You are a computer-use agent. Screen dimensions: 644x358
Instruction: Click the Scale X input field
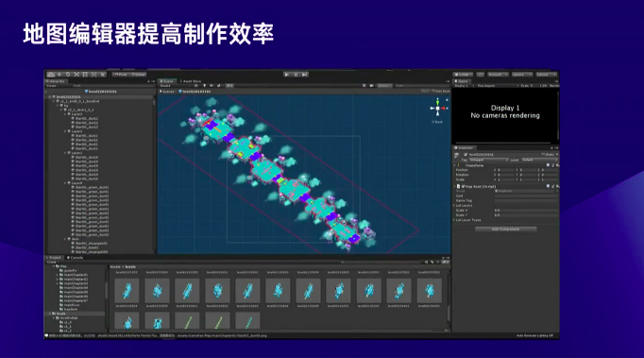coord(526,211)
